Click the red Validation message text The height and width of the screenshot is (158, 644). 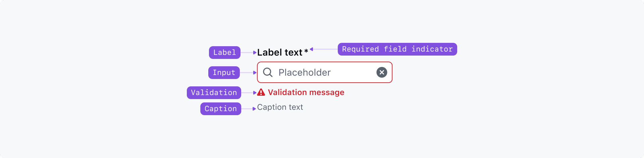click(x=306, y=92)
